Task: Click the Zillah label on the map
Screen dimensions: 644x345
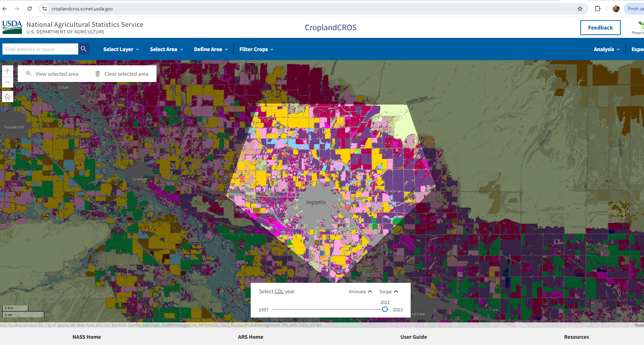Action: click(x=63, y=88)
